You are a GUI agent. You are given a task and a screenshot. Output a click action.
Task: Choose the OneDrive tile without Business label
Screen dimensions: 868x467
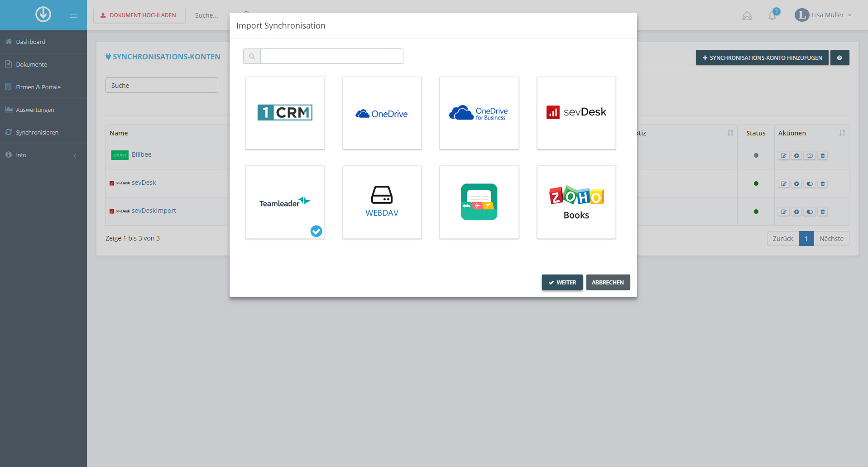[x=382, y=113]
